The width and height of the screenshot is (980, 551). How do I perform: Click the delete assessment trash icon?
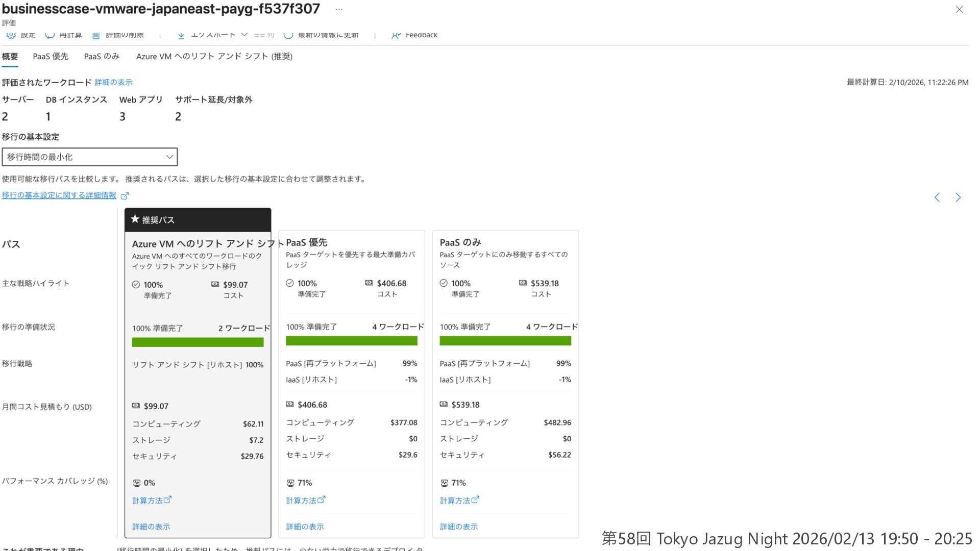pyautogui.click(x=96, y=35)
